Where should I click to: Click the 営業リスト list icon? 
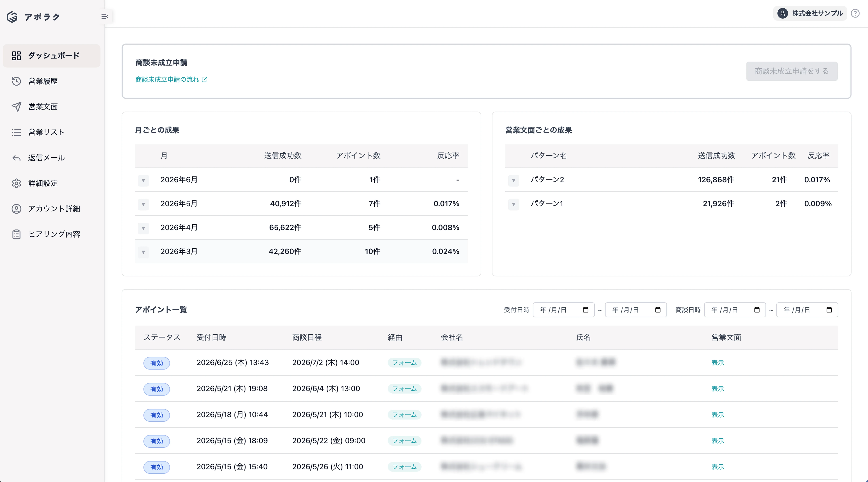pyautogui.click(x=16, y=132)
